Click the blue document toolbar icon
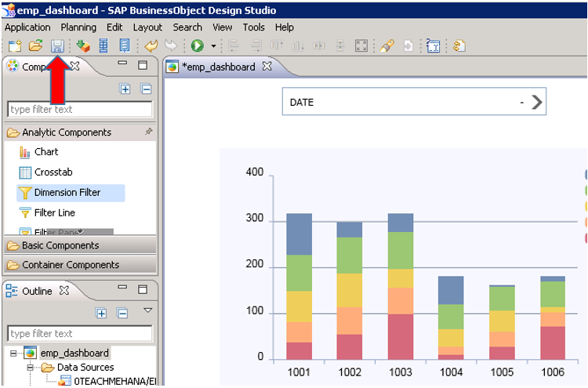The width and height of the screenshot is (588, 388). coord(125,45)
